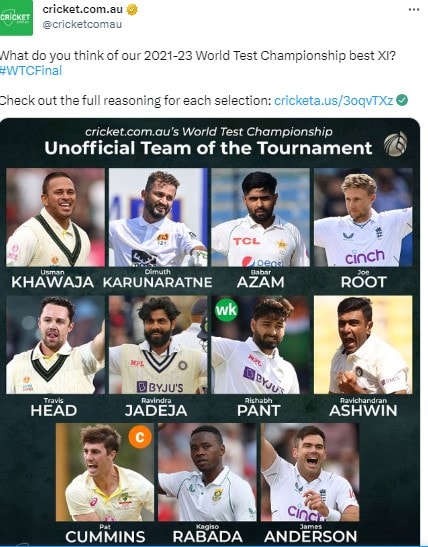Viewport: 428px width, 547px height.
Task: Click Travis Head's photo
Action: point(55,345)
